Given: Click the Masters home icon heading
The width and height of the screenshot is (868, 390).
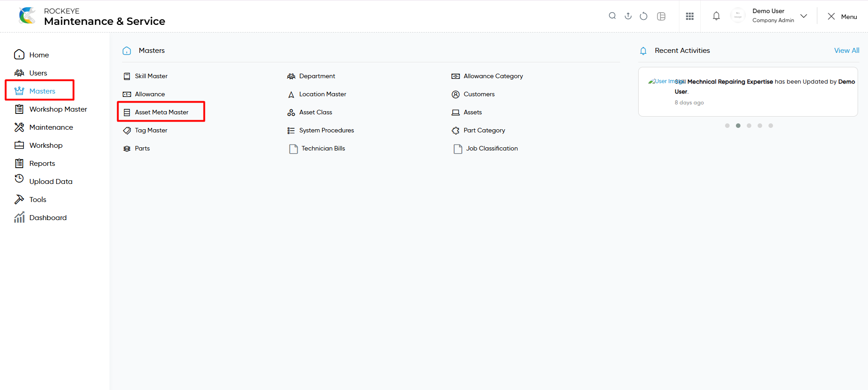Looking at the screenshot, I should 127,51.
